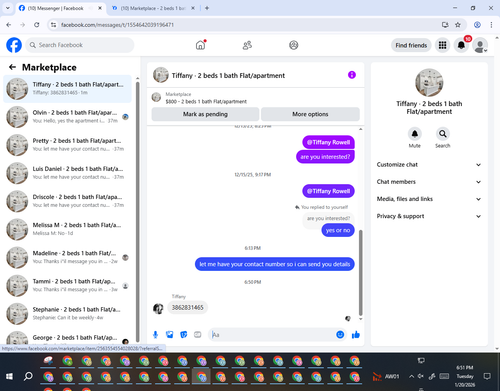The width and height of the screenshot is (500, 391).
Task: Click the chat messages scrollbar
Action: [360, 272]
